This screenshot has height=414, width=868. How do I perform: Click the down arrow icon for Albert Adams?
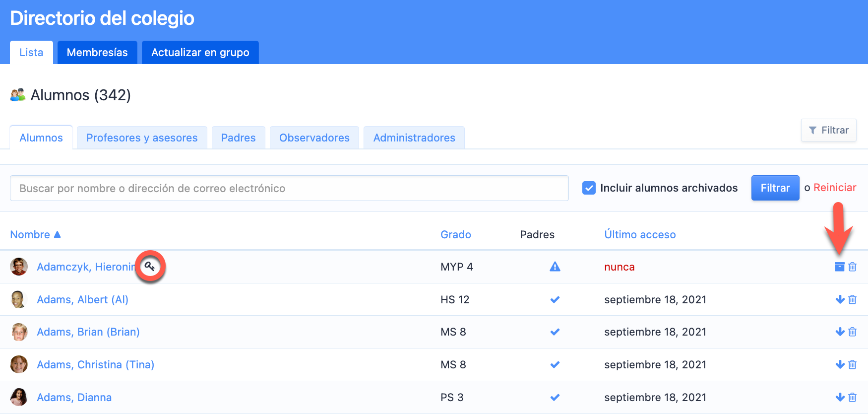pyautogui.click(x=840, y=299)
